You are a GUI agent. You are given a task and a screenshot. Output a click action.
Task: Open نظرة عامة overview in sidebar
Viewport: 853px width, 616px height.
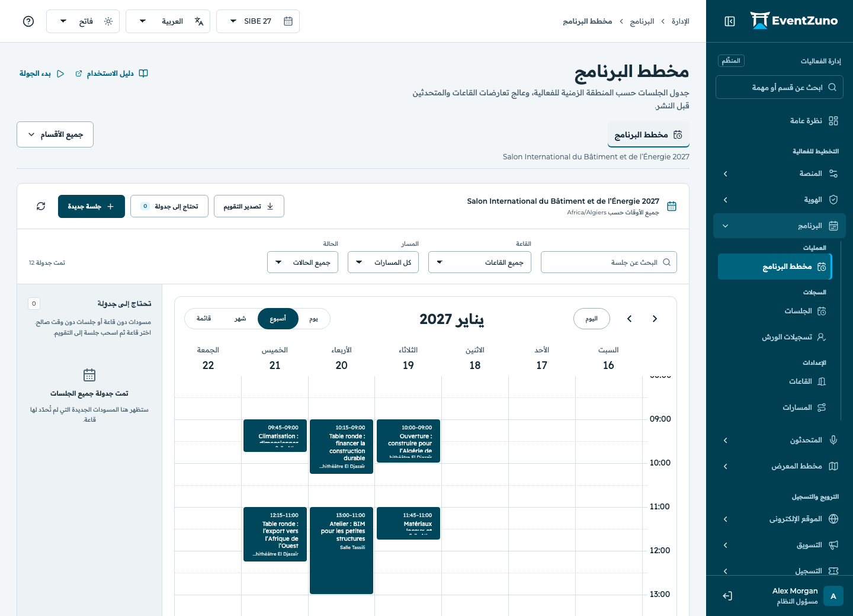(780, 121)
